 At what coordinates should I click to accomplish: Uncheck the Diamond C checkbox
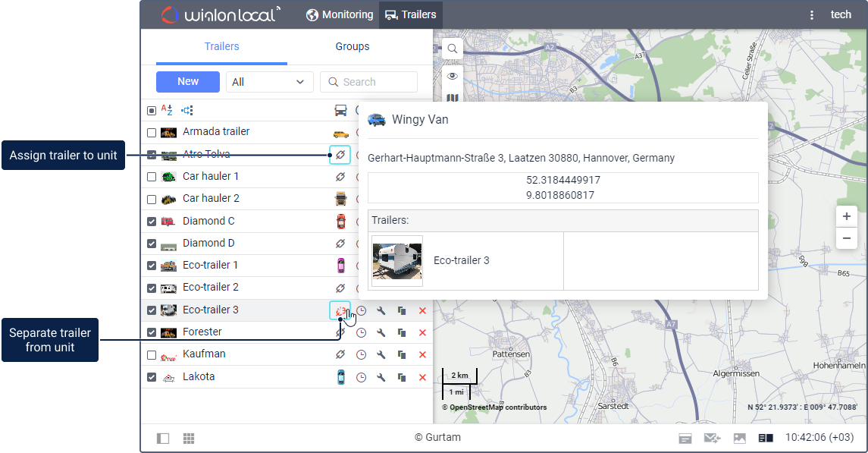(152, 222)
